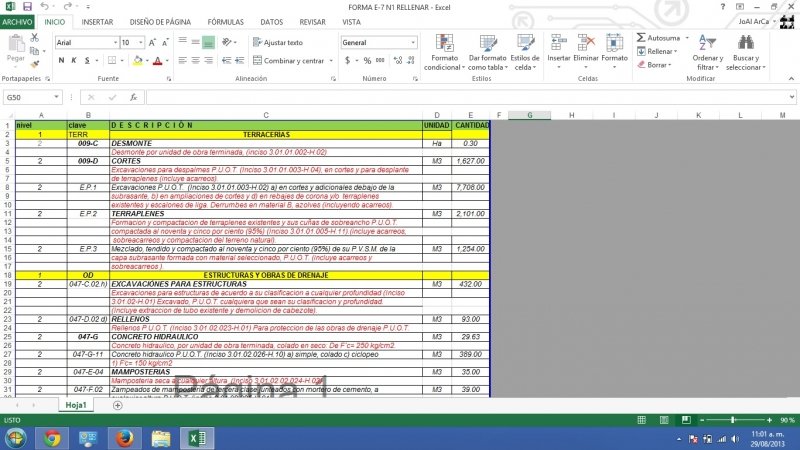This screenshot has width=800, height=450.
Task: Toggle bold N formatting button
Action: [61, 60]
